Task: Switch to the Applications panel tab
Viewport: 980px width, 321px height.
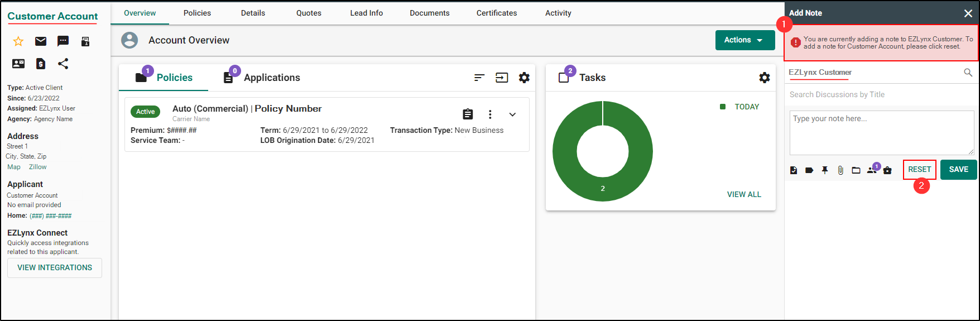Action: (262, 78)
